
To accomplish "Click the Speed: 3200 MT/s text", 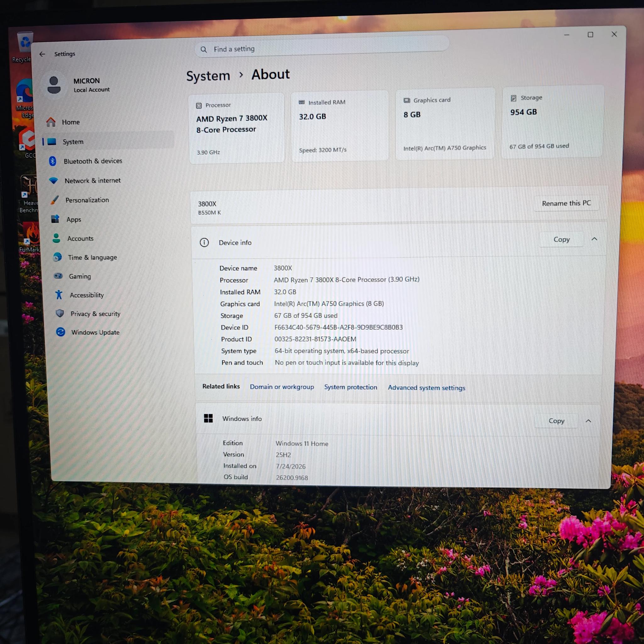I will point(323,150).
